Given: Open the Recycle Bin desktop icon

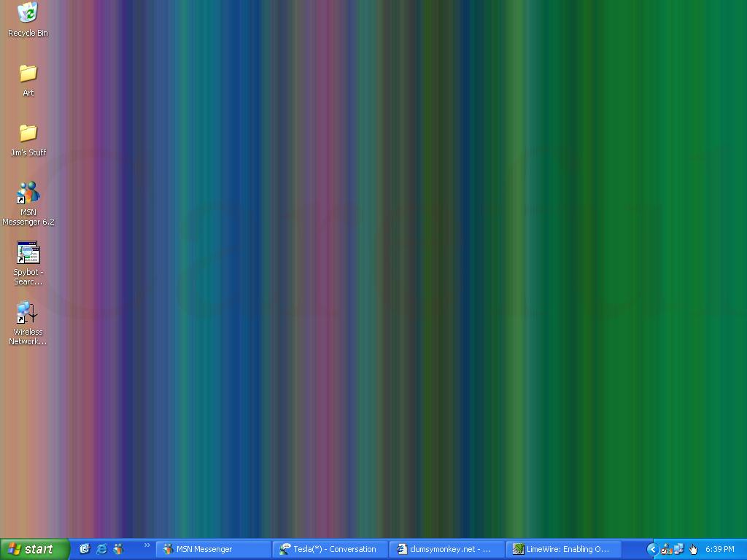Looking at the screenshot, I should click(x=28, y=13).
